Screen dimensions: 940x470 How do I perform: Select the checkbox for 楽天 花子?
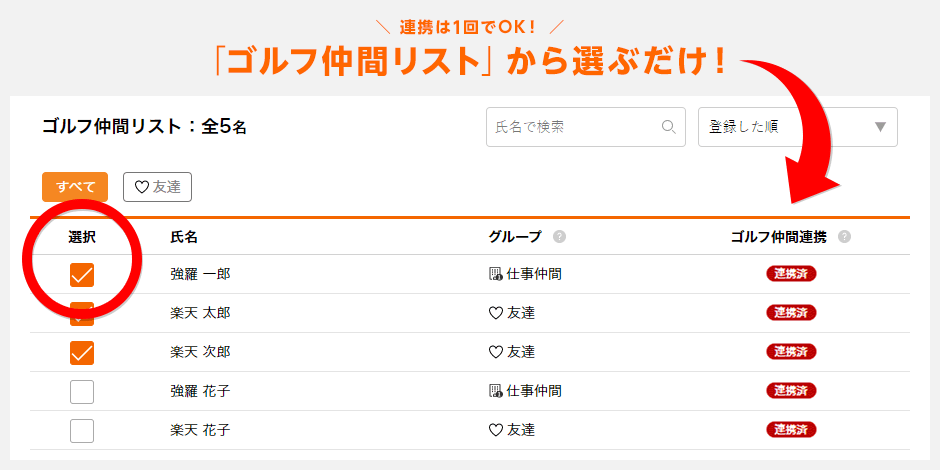(82, 430)
